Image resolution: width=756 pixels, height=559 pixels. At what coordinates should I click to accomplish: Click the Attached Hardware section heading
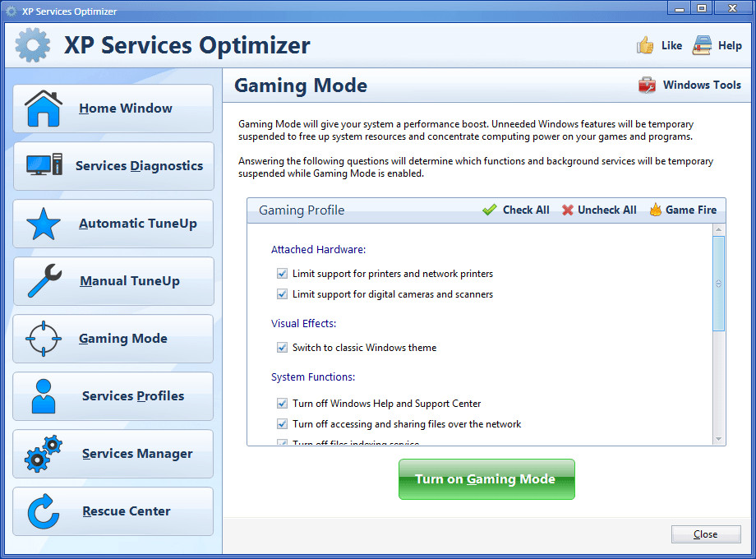coord(318,249)
